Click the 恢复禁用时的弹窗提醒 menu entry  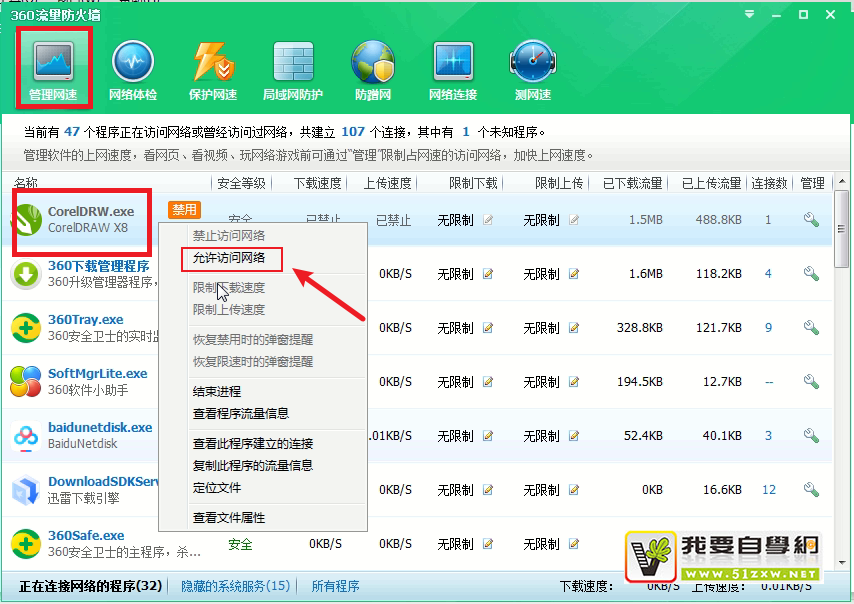point(253,339)
